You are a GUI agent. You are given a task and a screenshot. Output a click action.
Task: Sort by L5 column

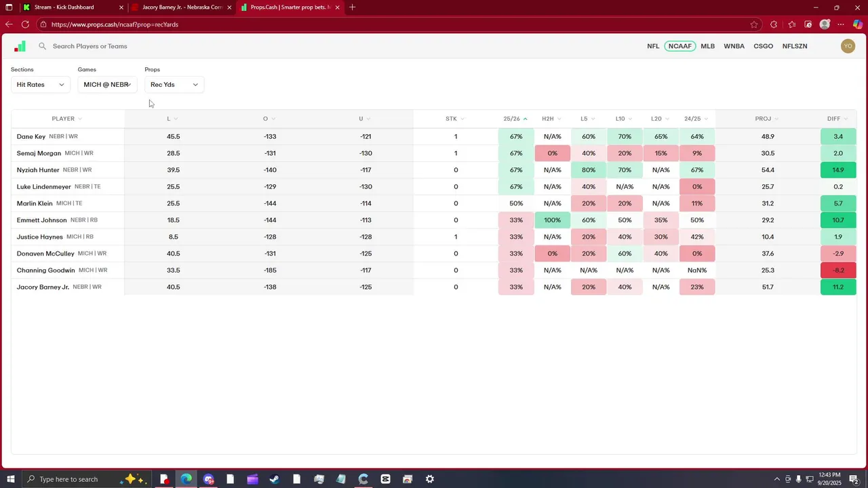[587, 119]
